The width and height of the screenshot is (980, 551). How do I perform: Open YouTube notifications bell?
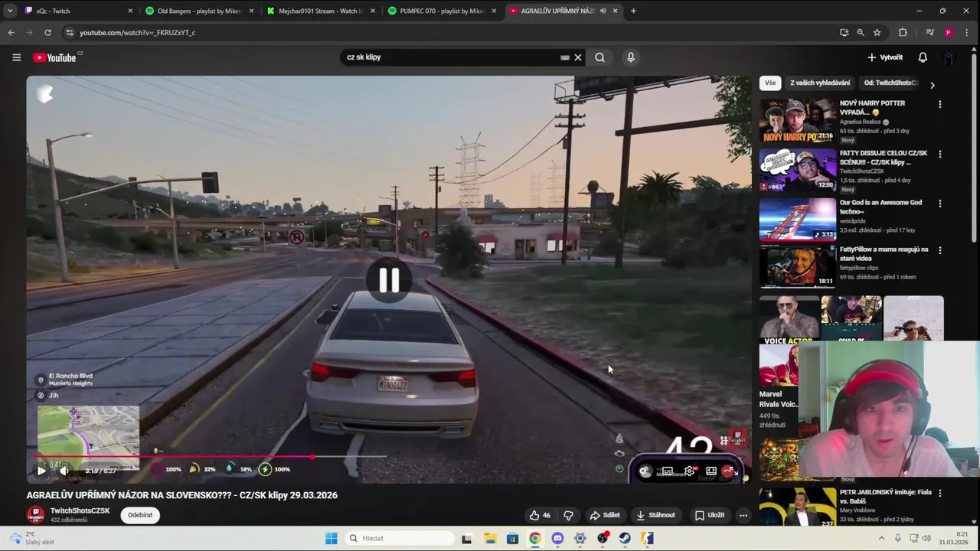click(x=923, y=57)
